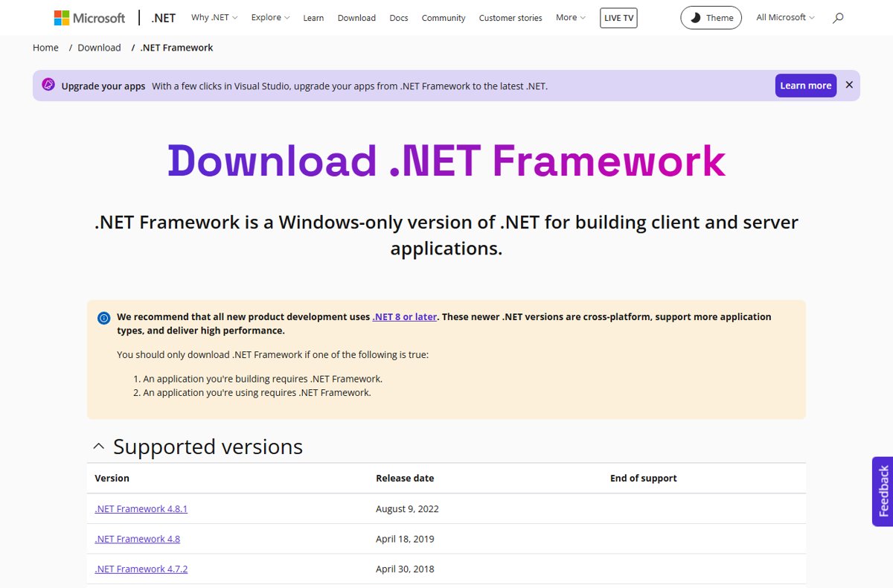Click the Download .NET Framework heading
Image resolution: width=893 pixels, height=588 pixels.
point(446,161)
